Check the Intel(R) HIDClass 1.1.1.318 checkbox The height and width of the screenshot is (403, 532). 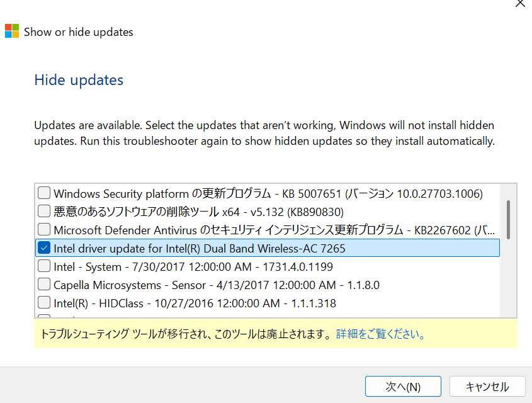click(x=44, y=303)
